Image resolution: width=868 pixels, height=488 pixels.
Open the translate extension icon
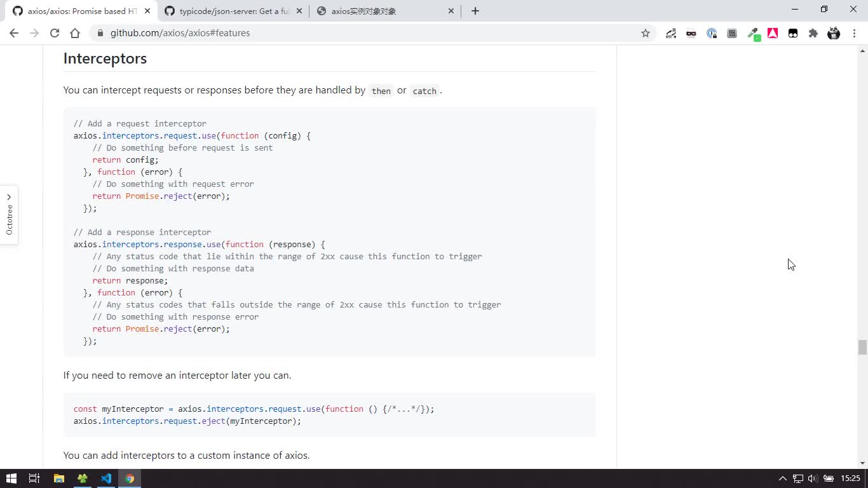click(671, 33)
